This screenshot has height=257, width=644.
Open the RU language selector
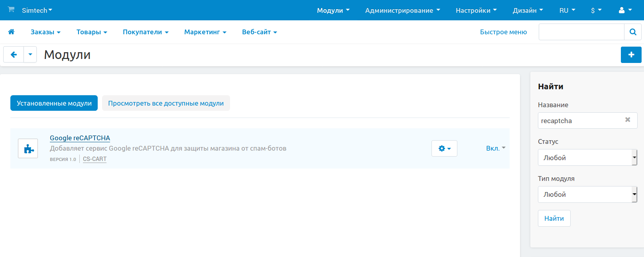click(x=567, y=10)
